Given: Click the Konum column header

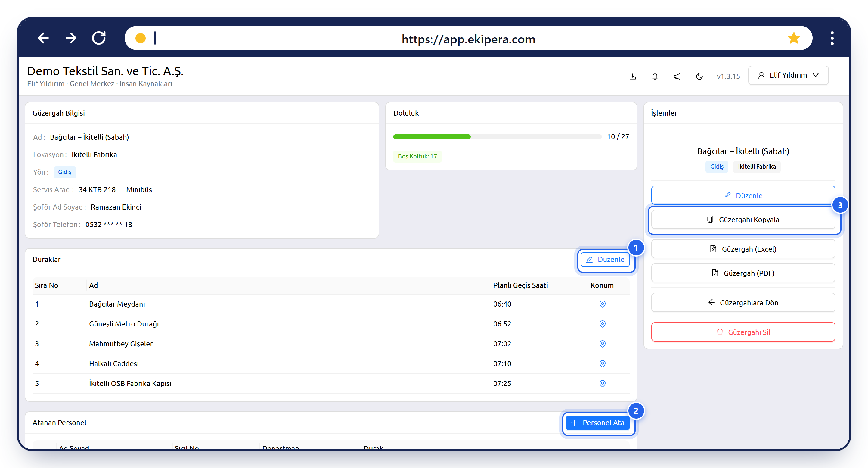Looking at the screenshot, I should tap(602, 285).
